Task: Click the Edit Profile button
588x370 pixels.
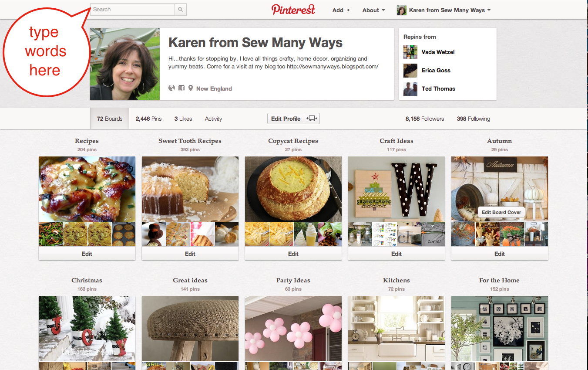Action: point(286,118)
